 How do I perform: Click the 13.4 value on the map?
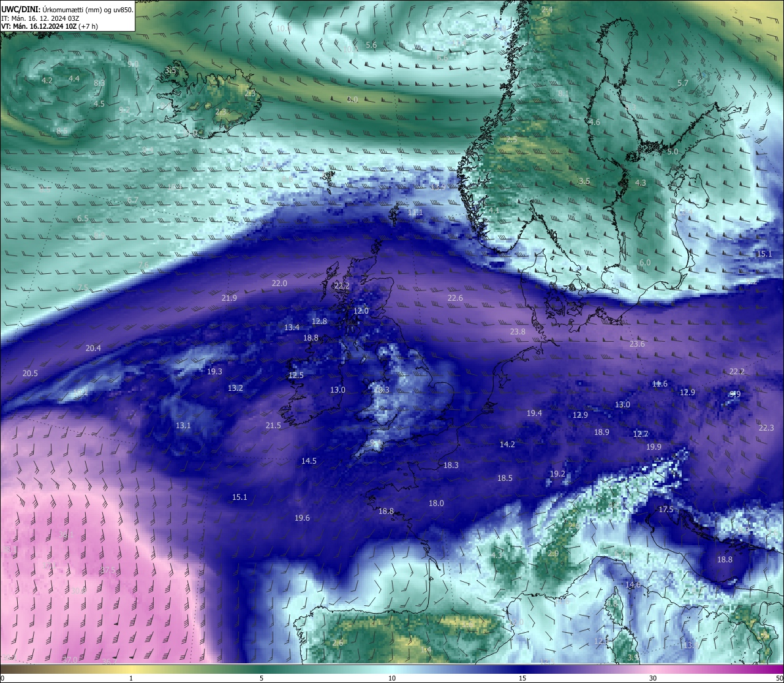[292, 327]
